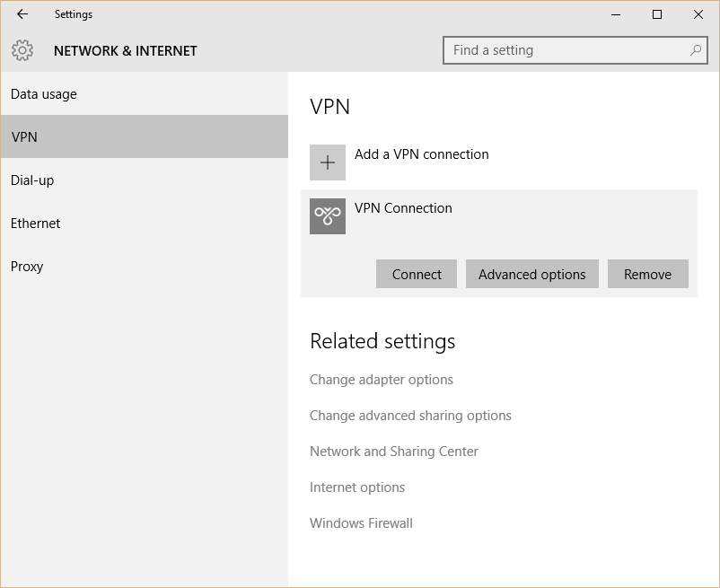Open Network and Sharing Center
The image size is (720, 588).
tap(393, 451)
